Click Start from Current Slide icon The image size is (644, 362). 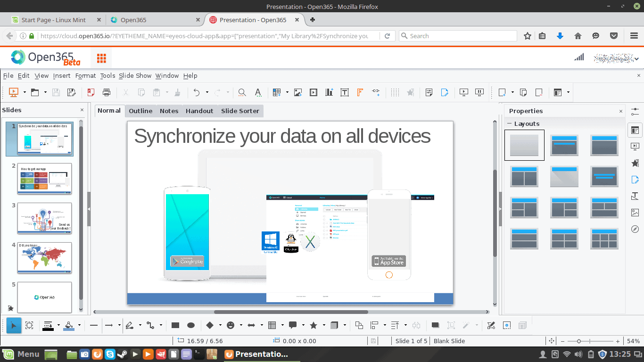(x=479, y=92)
